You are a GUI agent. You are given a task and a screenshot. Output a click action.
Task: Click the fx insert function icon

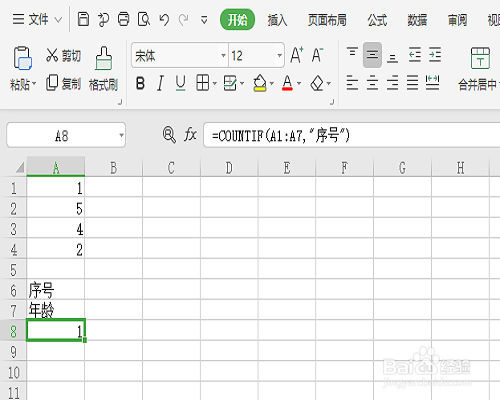(x=190, y=135)
